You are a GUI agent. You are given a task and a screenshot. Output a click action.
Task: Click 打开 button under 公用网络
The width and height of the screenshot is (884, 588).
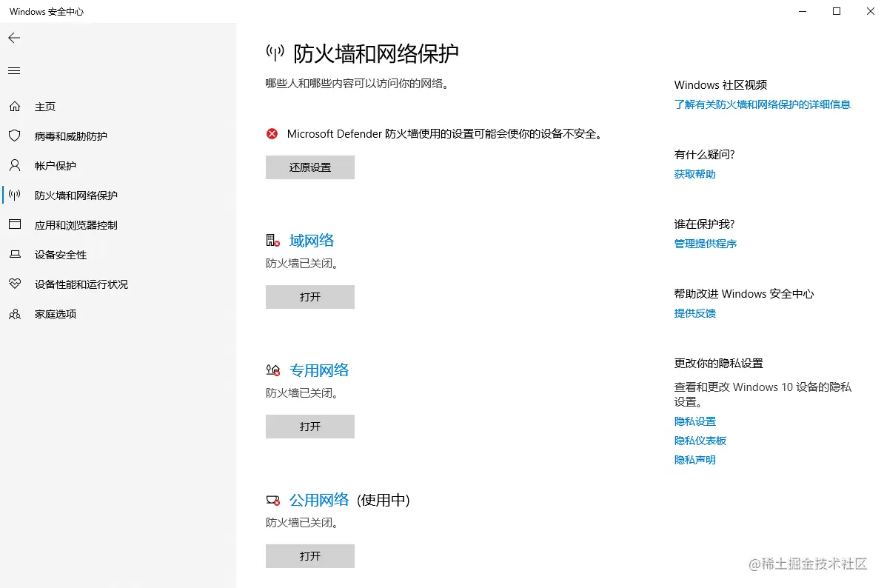point(310,556)
